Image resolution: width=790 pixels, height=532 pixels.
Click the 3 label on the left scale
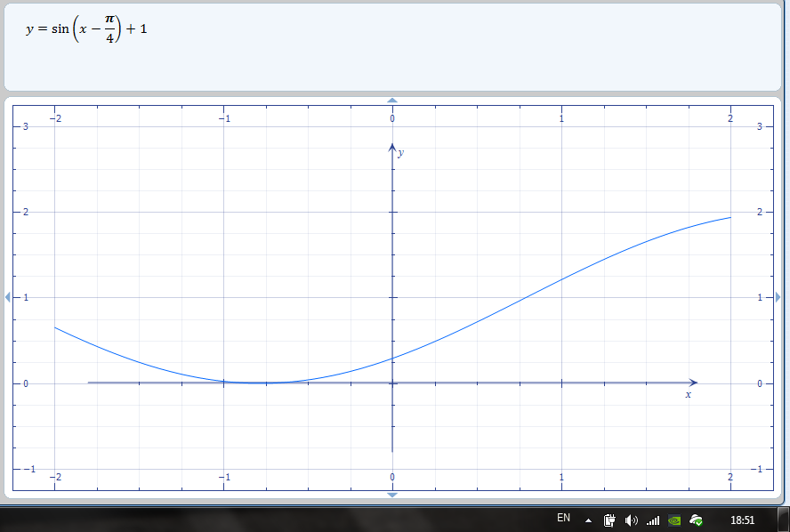[x=25, y=126]
